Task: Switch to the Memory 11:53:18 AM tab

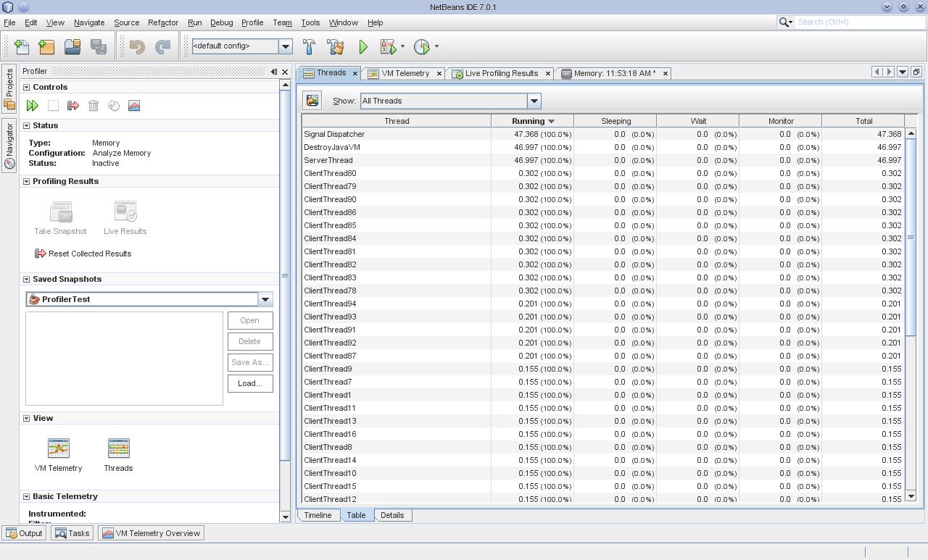Action: click(x=615, y=73)
